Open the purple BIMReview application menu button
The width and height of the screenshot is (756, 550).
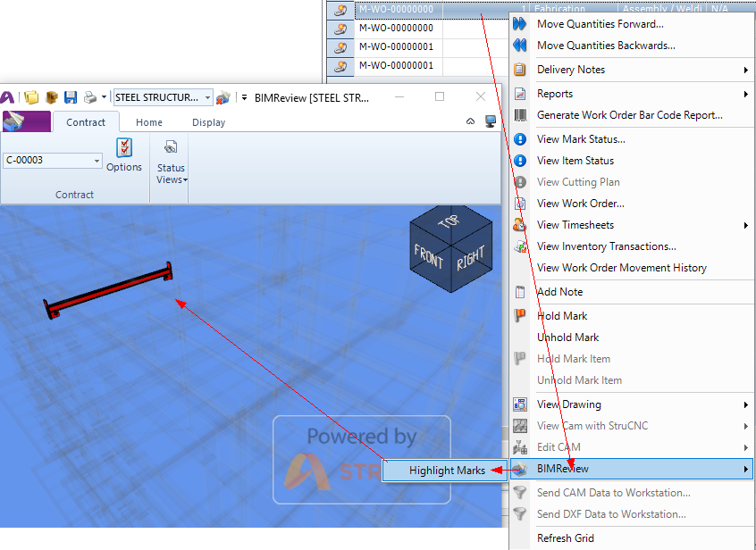27,121
